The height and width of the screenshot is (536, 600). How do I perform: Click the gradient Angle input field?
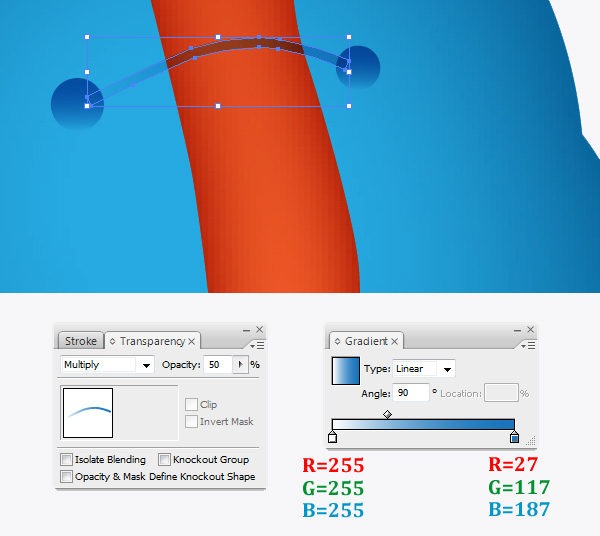pos(411,393)
